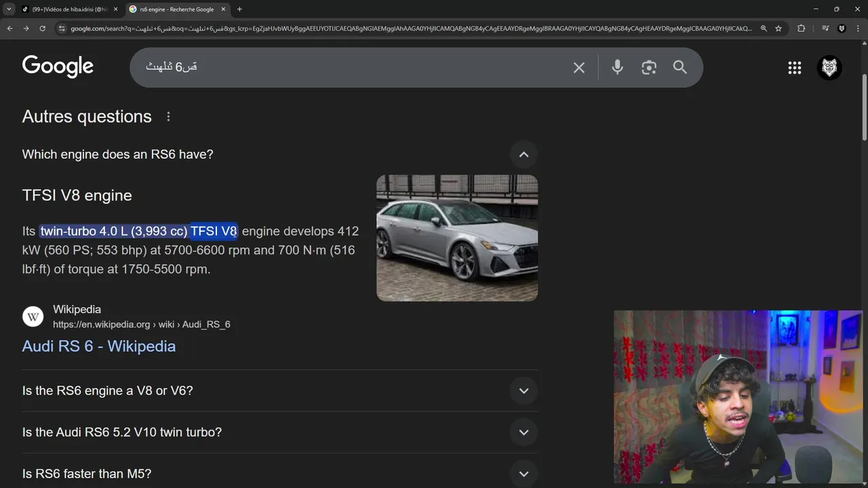View site information icon in address bar

click(x=62, y=28)
